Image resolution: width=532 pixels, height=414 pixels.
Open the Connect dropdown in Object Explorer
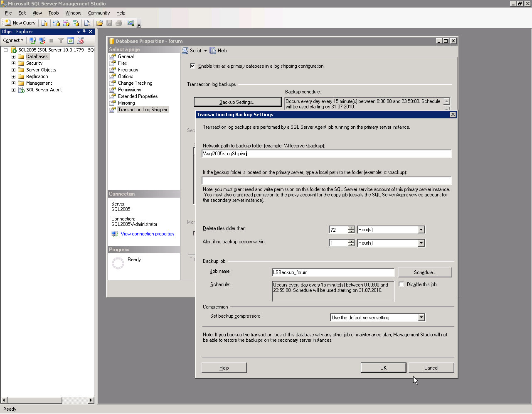(x=13, y=40)
